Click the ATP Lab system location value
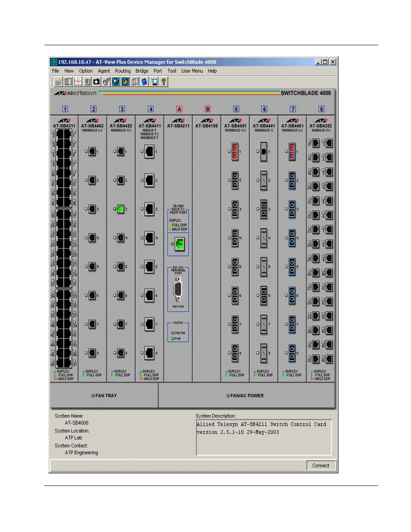 [73, 438]
